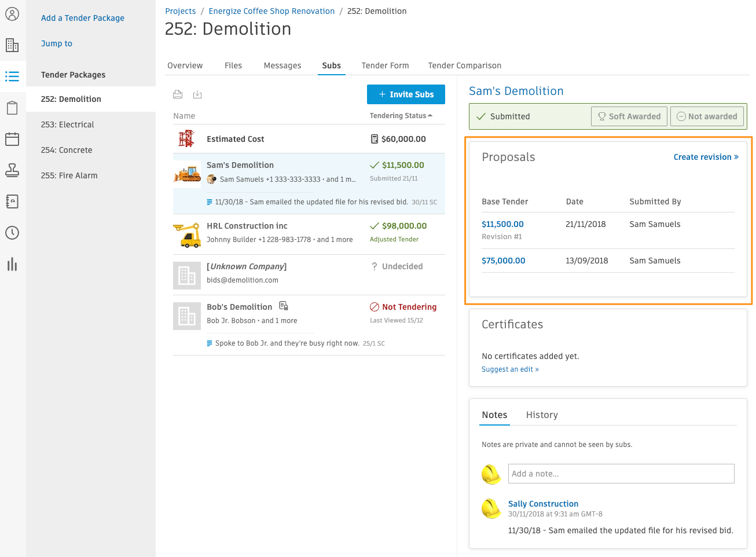
Task: Open the clock history icon in sidebar
Action: pyautogui.click(x=12, y=233)
